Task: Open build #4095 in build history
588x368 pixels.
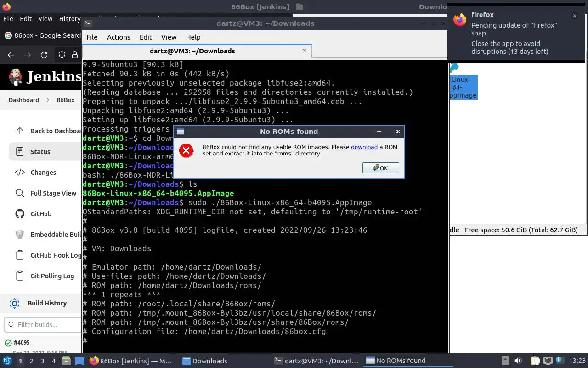Action: point(22,343)
